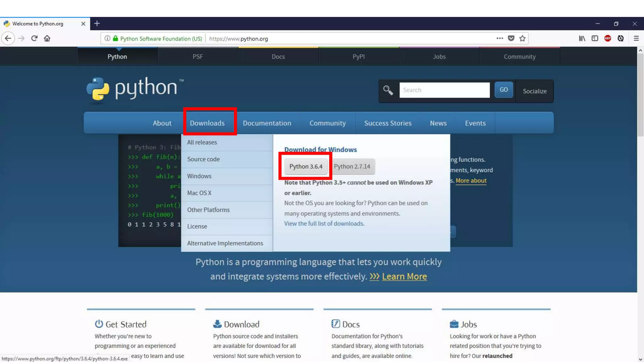Image resolution: width=644 pixels, height=362 pixels.
Task: Open the Community top navigation tab
Action: [519, 57]
